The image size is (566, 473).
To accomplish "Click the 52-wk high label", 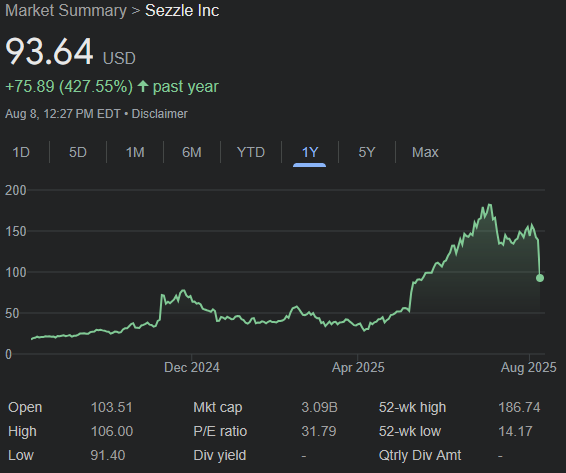I will click(x=412, y=407).
